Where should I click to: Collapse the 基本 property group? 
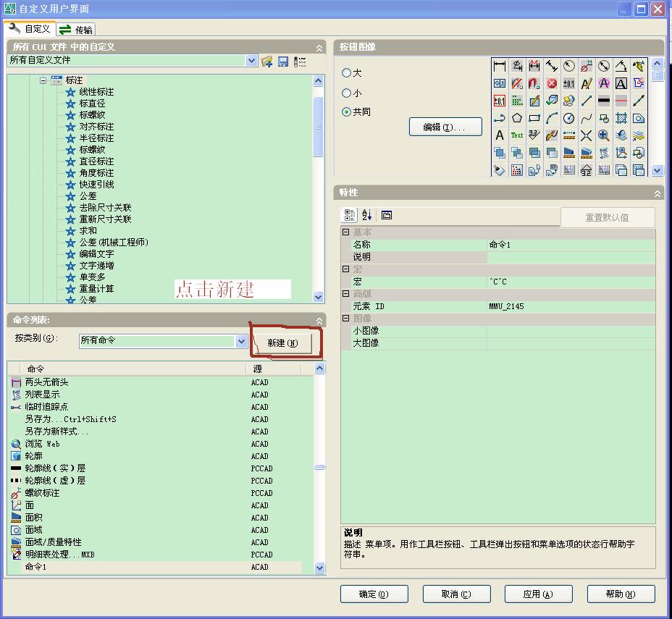pyautogui.click(x=346, y=232)
